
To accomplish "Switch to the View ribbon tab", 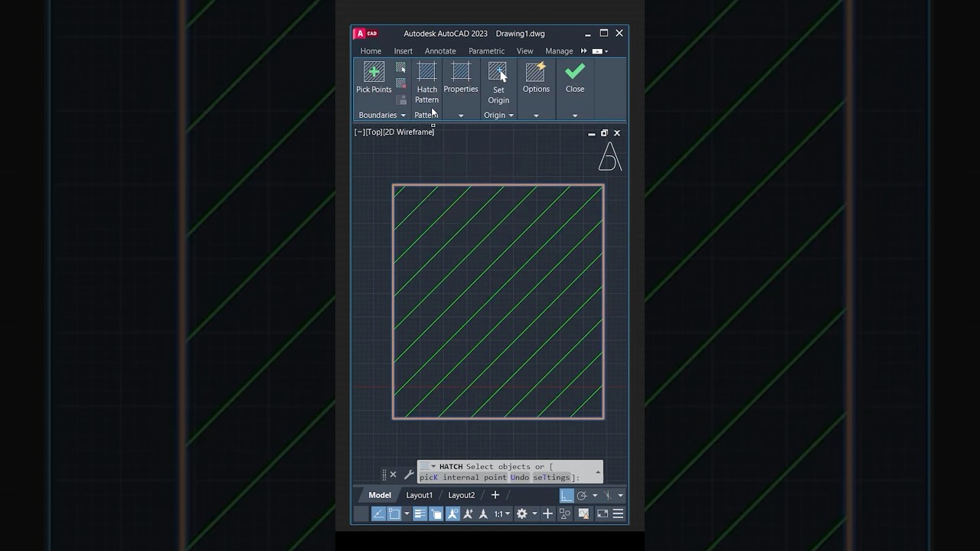I will click(x=524, y=51).
